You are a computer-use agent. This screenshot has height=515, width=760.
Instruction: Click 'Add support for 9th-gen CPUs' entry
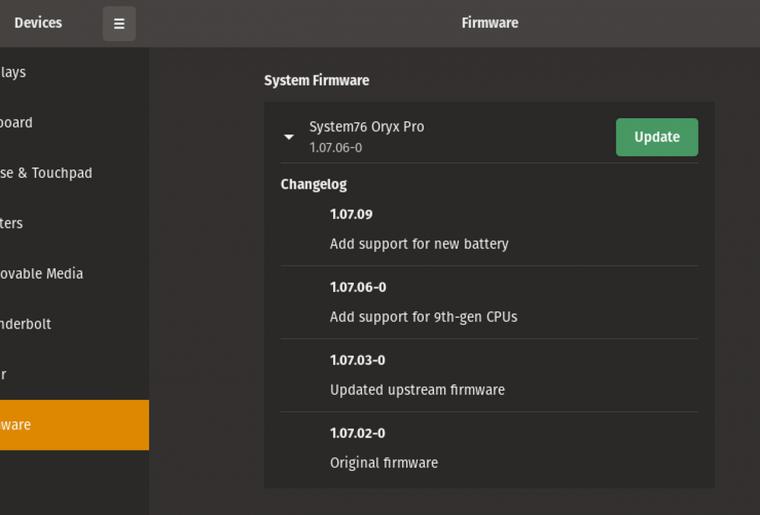(x=423, y=317)
